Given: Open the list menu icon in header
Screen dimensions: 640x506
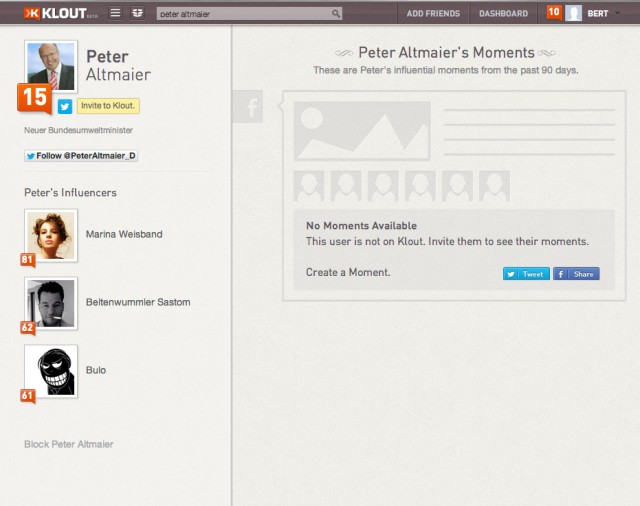Looking at the screenshot, I should pyautogui.click(x=115, y=13).
